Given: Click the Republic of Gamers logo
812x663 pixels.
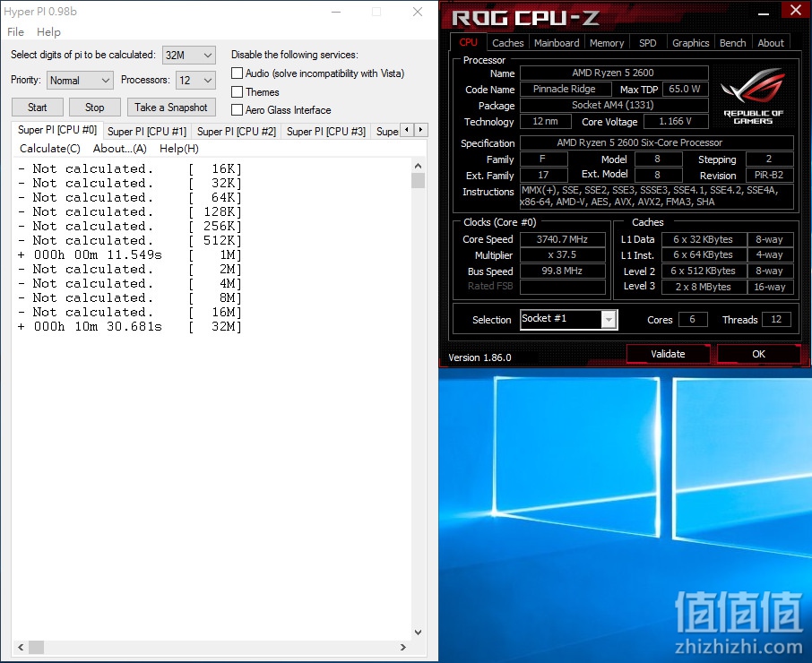Looking at the screenshot, I should (x=754, y=96).
